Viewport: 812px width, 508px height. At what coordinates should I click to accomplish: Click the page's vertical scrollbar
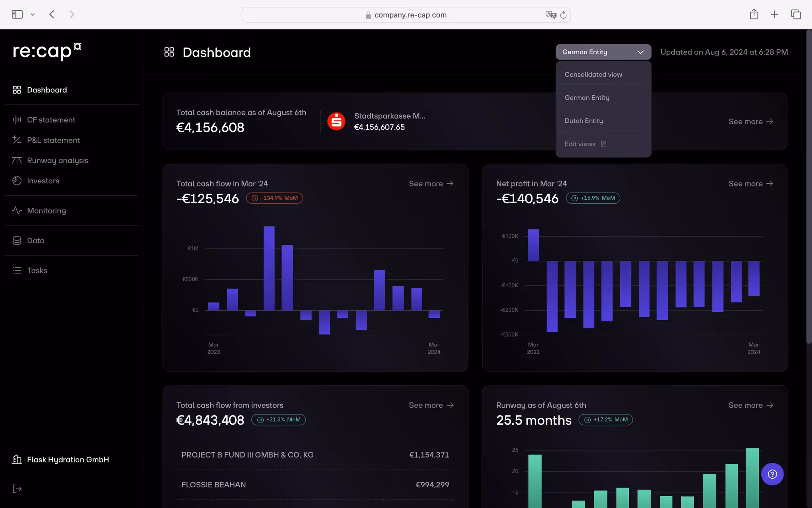[x=808, y=187]
